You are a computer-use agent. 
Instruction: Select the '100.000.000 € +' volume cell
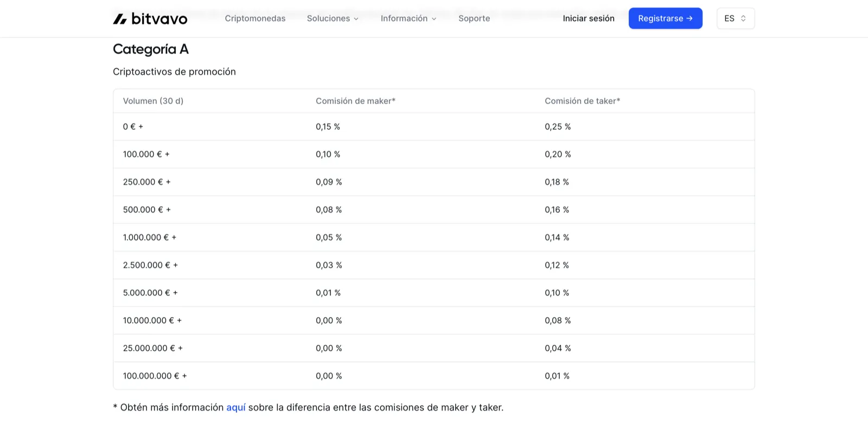(155, 375)
